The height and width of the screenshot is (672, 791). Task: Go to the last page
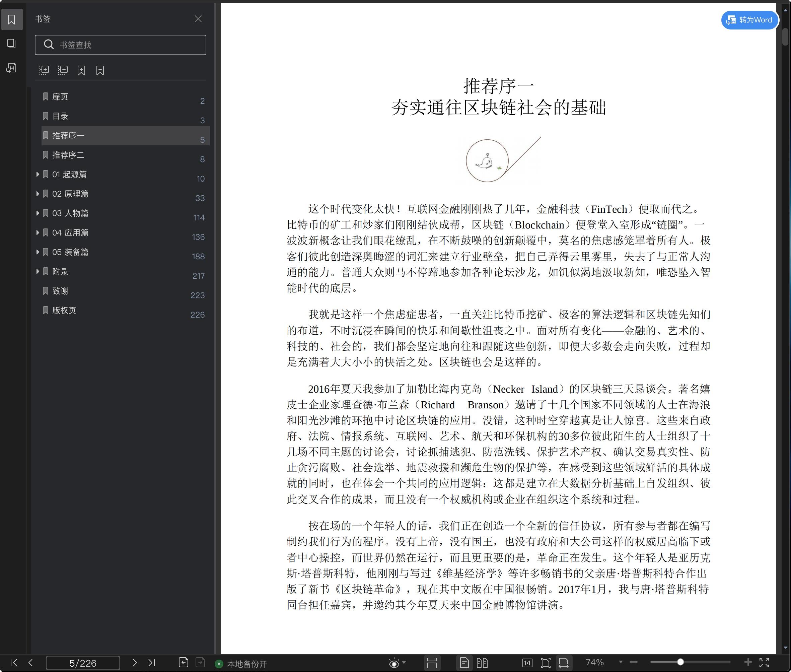152,663
